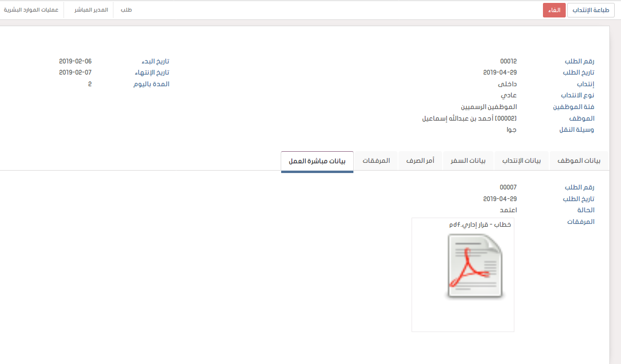Switch to the بيانات الموظف tab
621x364 pixels.
tap(579, 161)
